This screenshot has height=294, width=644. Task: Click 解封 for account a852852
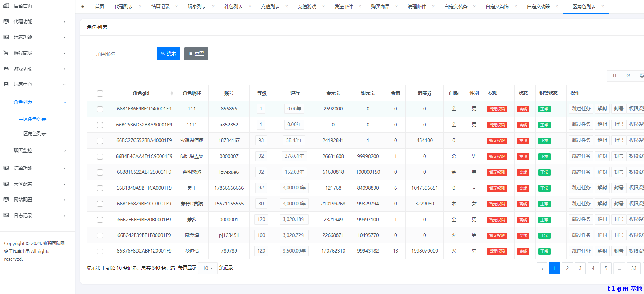602,125
